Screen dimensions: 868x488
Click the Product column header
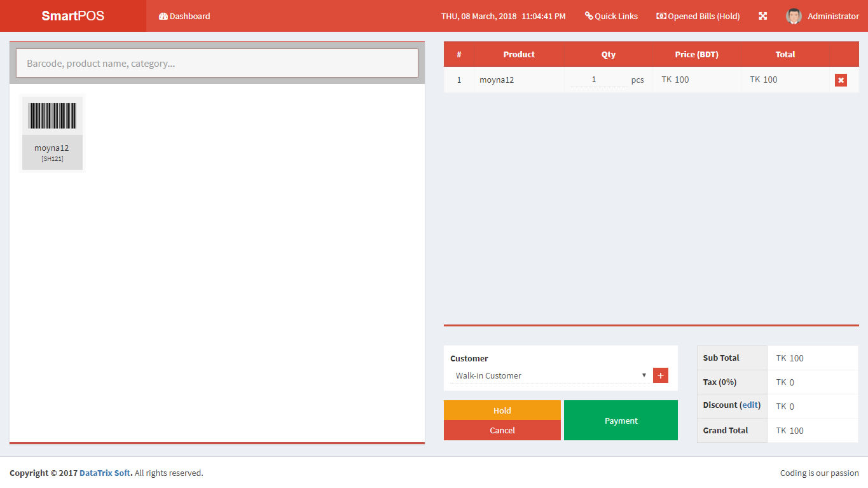519,54
